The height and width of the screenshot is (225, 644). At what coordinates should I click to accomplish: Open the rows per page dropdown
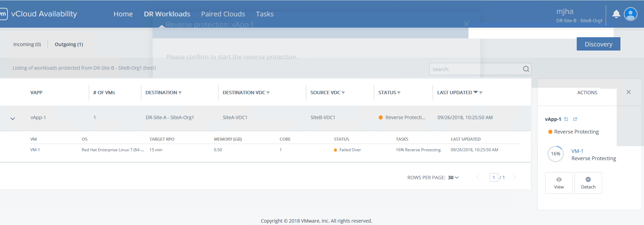pyautogui.click(x=453, y=178)
